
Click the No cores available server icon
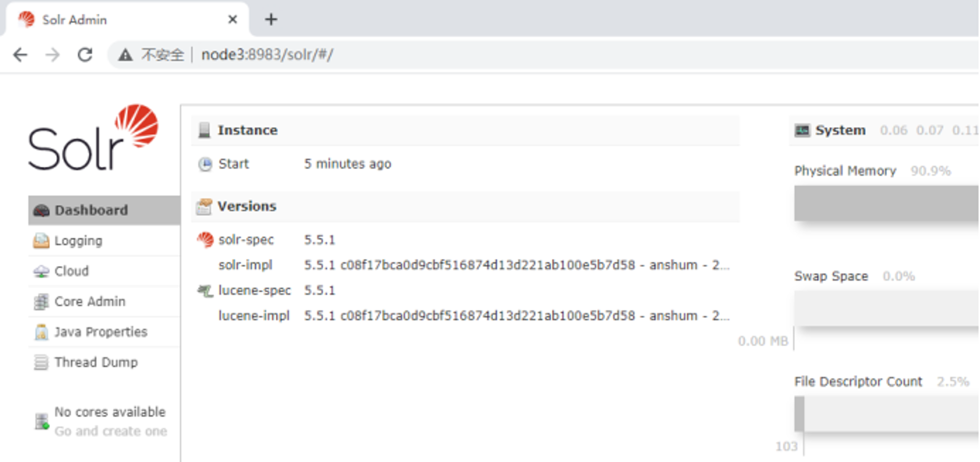coord(42,421)
